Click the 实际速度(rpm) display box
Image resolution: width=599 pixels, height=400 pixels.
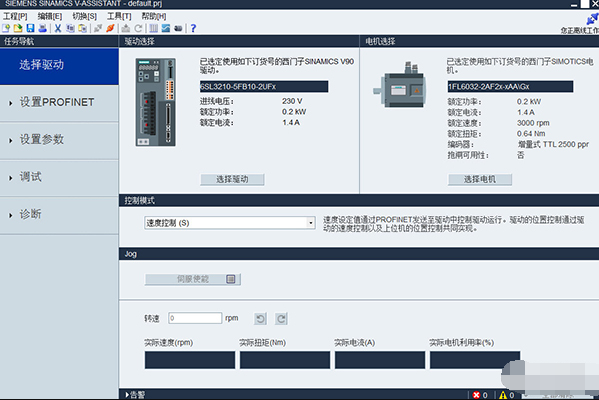point(190,360)
